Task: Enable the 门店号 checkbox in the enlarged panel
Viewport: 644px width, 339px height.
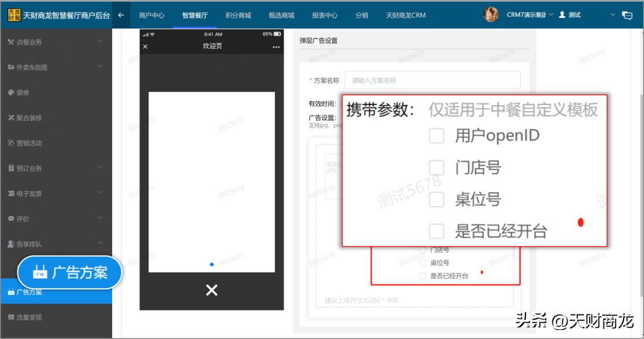Action: point(436,168)
